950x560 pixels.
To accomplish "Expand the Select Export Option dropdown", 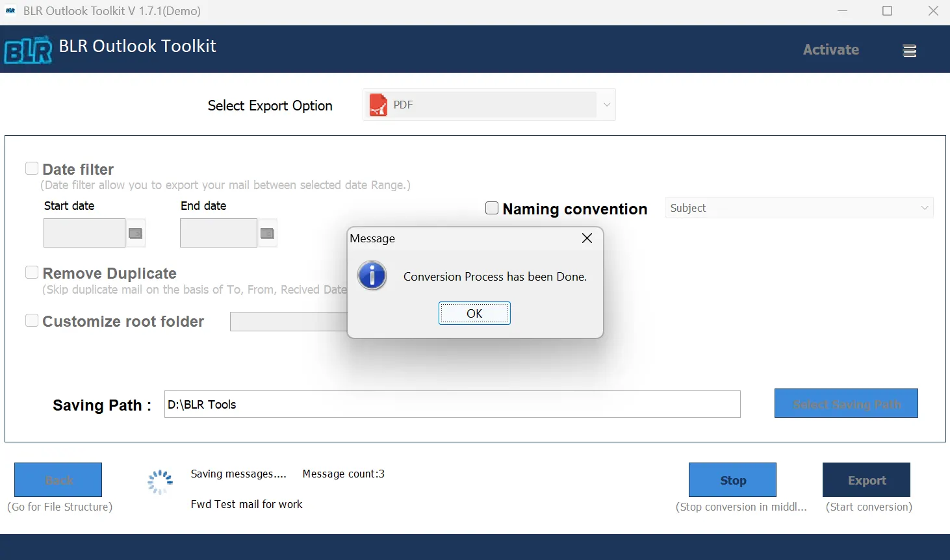I will point(606,105).
